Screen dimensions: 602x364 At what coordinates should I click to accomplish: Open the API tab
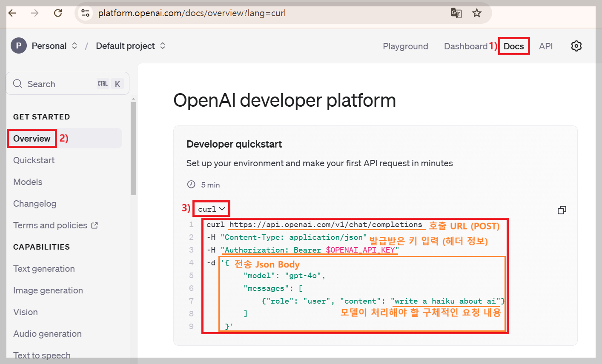(546, 46)
